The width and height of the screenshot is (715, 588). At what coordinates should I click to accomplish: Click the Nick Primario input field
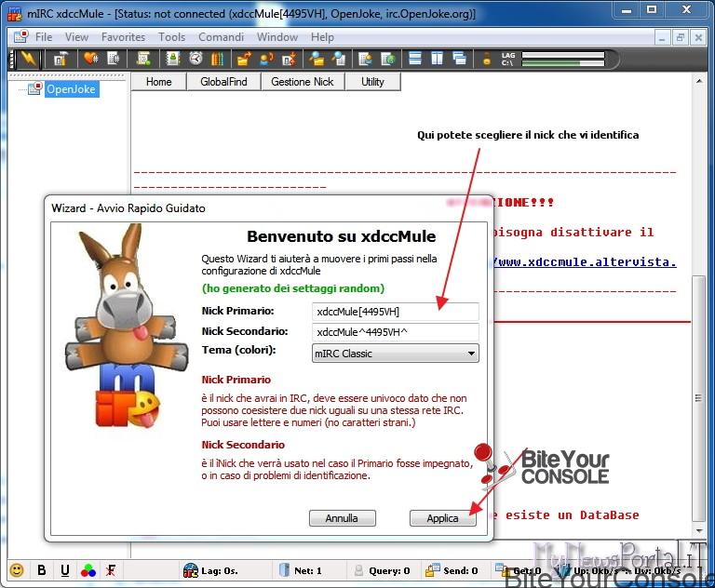[396, 312]
